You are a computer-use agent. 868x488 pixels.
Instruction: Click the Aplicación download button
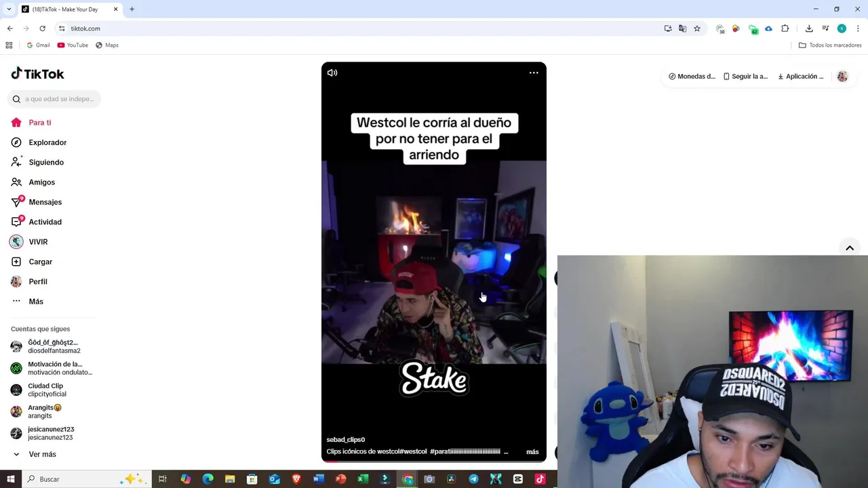tap(800, 77)
